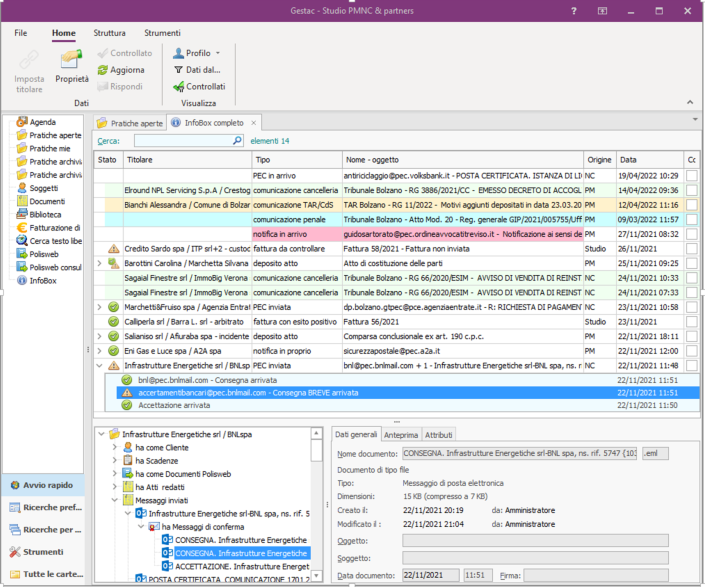
Task: Tick the checkbox on the Fattura 58/2021 row
Action: [692, 249]
